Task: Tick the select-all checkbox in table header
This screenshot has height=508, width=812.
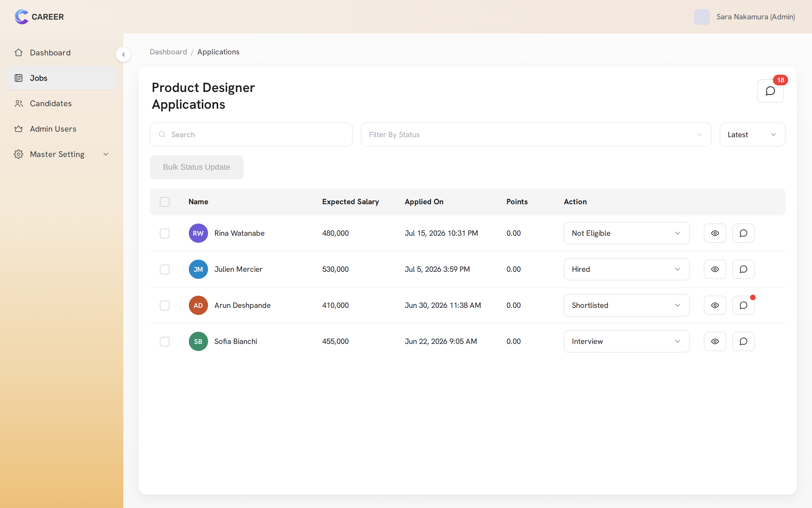Action: (x=165, y=202)
